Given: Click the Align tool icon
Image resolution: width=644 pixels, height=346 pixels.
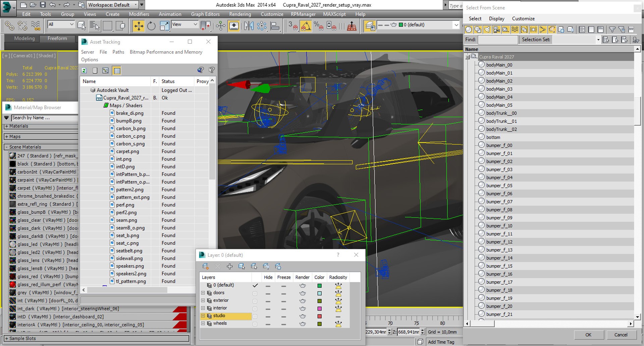Looking at the screenshot, I should point(275,26).
